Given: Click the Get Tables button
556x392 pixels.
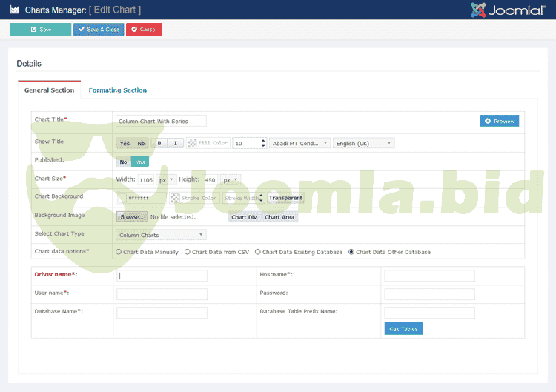Looking at the screenshot, I should point(403,329).
